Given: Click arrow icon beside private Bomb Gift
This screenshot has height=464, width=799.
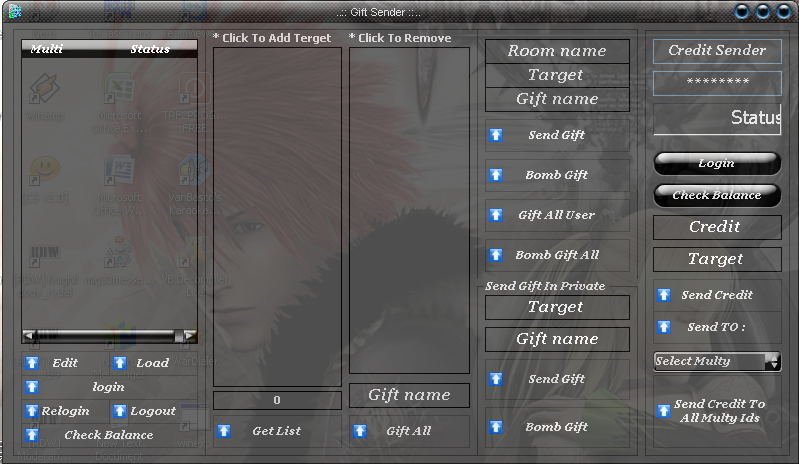Looking at the screenshot, I should [x=496, y=427].
